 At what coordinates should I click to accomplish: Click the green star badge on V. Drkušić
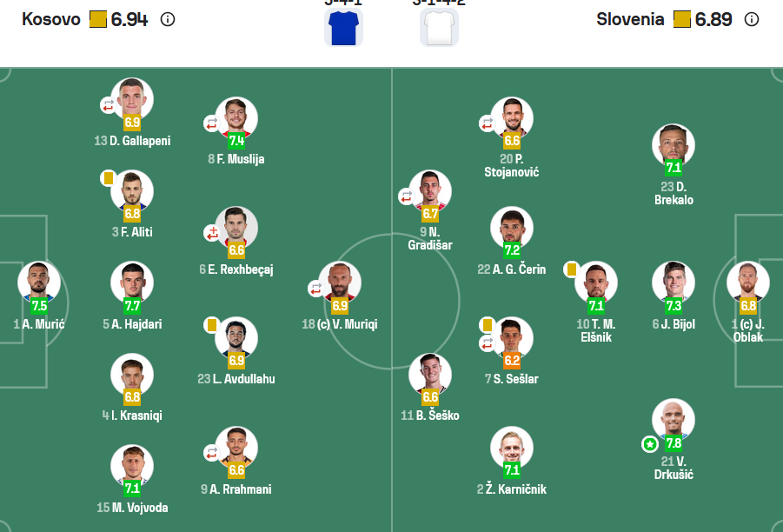pyautogui.click(x=649, y=444)
